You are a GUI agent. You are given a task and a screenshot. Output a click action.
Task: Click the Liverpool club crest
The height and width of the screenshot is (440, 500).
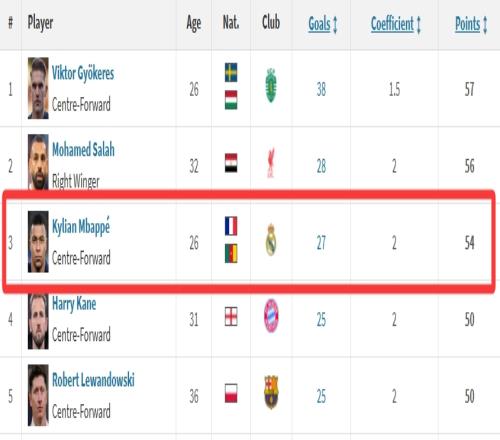pos(271,163)
